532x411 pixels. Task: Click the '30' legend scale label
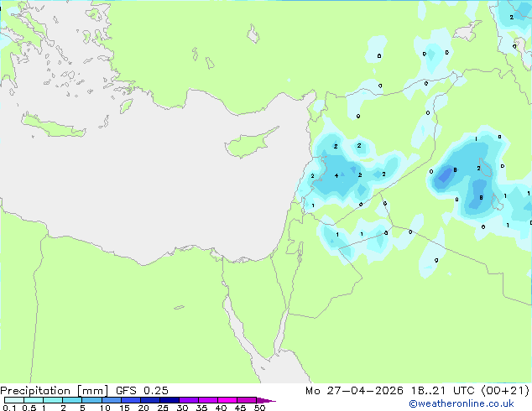coord(182,408)
